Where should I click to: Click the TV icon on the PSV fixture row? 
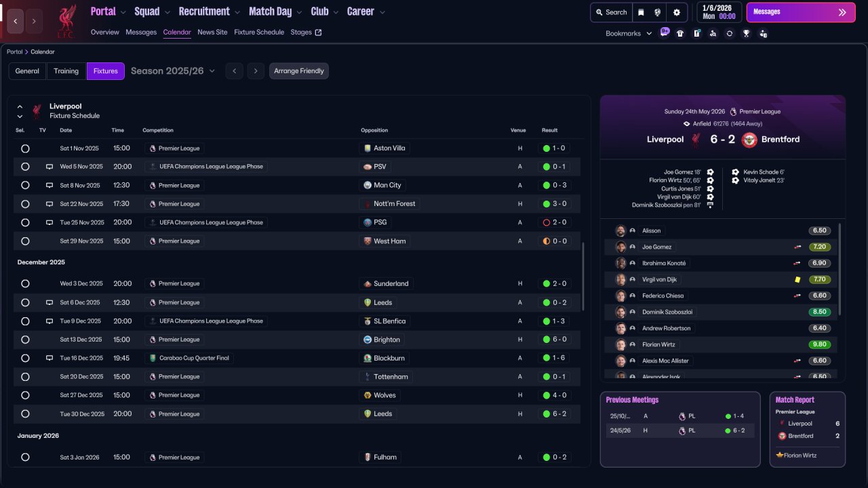point(49,167)
